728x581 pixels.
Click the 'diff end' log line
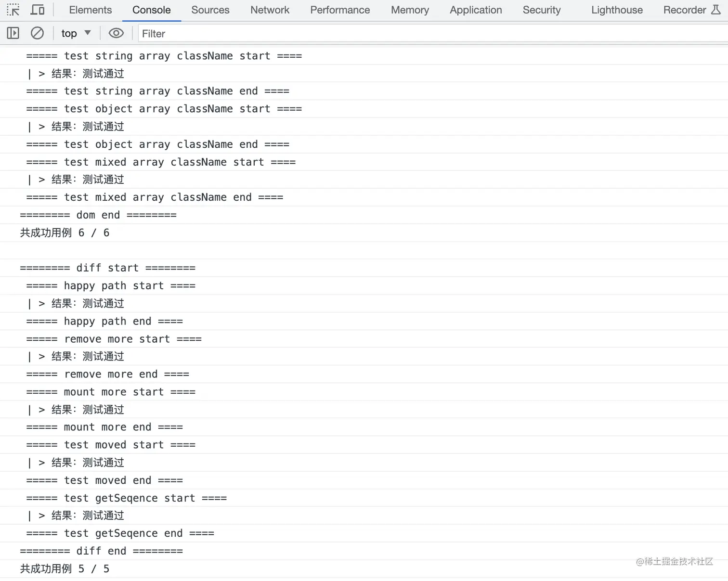pos(364,551)
